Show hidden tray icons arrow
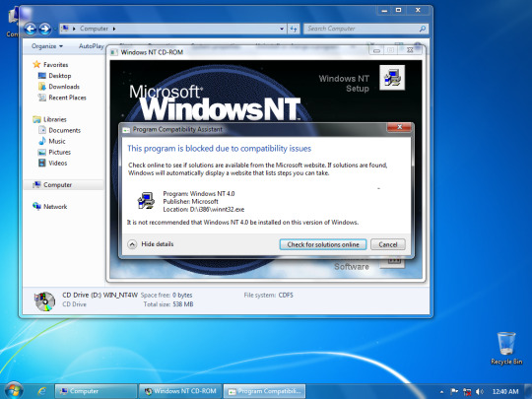532x399 pixels. pos(441,392)
